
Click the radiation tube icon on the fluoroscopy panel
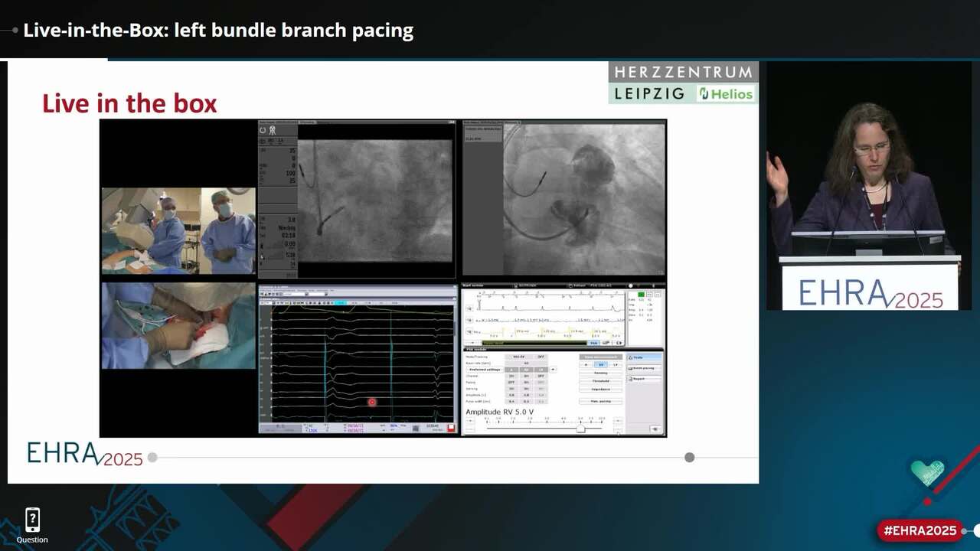[272, 129]
